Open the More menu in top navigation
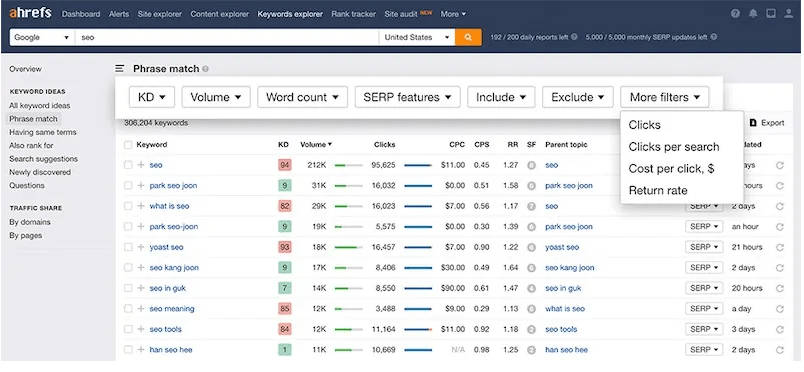 coord(453,14)
